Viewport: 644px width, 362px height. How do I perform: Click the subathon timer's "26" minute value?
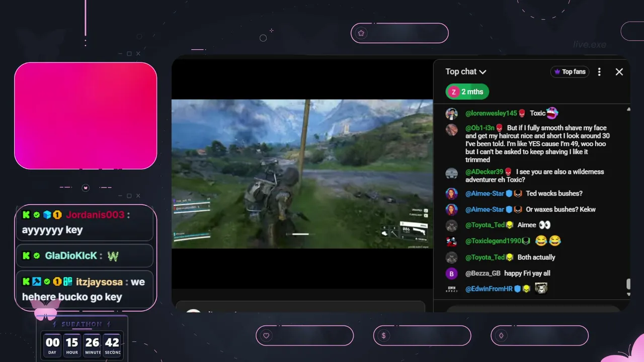click(92, 342)
